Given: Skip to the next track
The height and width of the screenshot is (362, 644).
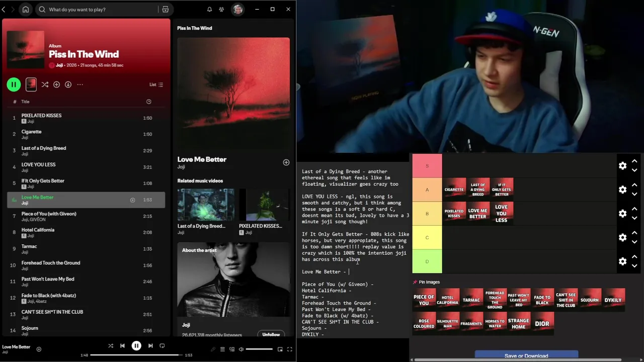Looking at the screenshot, I should click(150, 345).
